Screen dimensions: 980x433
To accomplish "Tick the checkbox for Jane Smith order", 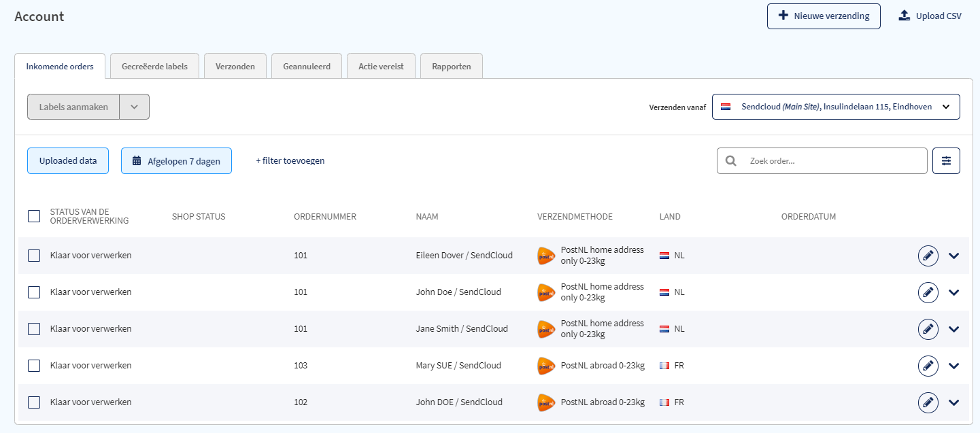I will 34,329.
